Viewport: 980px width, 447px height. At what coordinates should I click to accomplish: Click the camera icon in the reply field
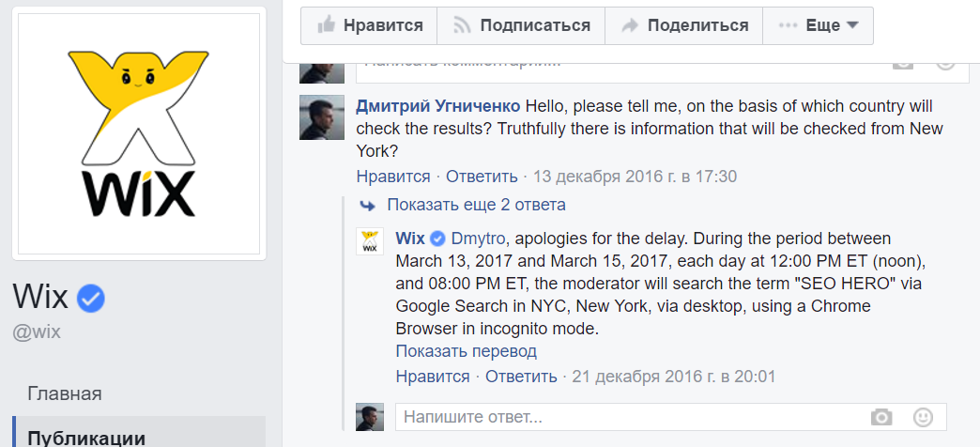(x=881, y=417)
